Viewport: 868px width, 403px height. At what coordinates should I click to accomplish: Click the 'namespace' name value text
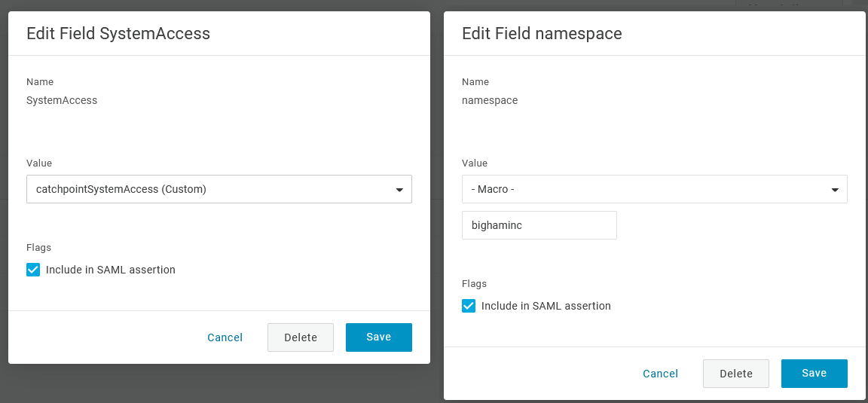(x=490, y=101)
